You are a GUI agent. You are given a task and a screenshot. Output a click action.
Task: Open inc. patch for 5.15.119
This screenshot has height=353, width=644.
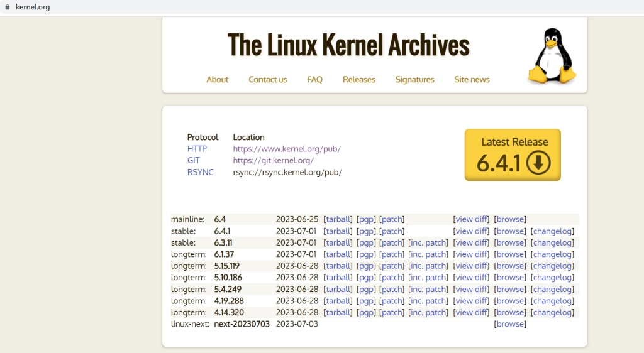coord(428,266)
